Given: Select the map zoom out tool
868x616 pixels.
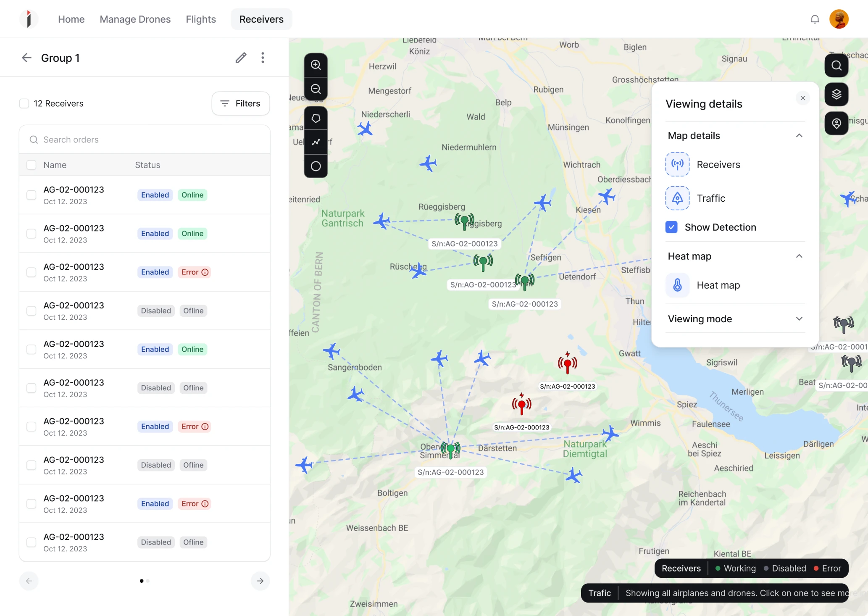Looking at the screenshot, I should (x=316, y=89).
